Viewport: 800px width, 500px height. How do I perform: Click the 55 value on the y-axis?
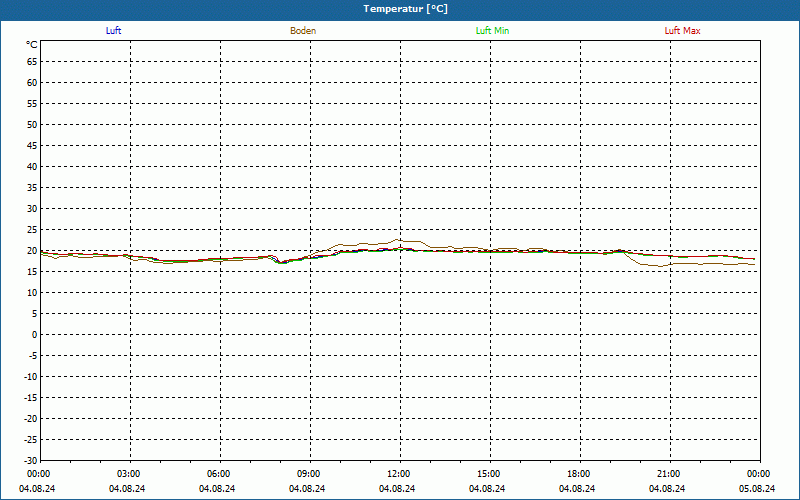pos(32,104)
